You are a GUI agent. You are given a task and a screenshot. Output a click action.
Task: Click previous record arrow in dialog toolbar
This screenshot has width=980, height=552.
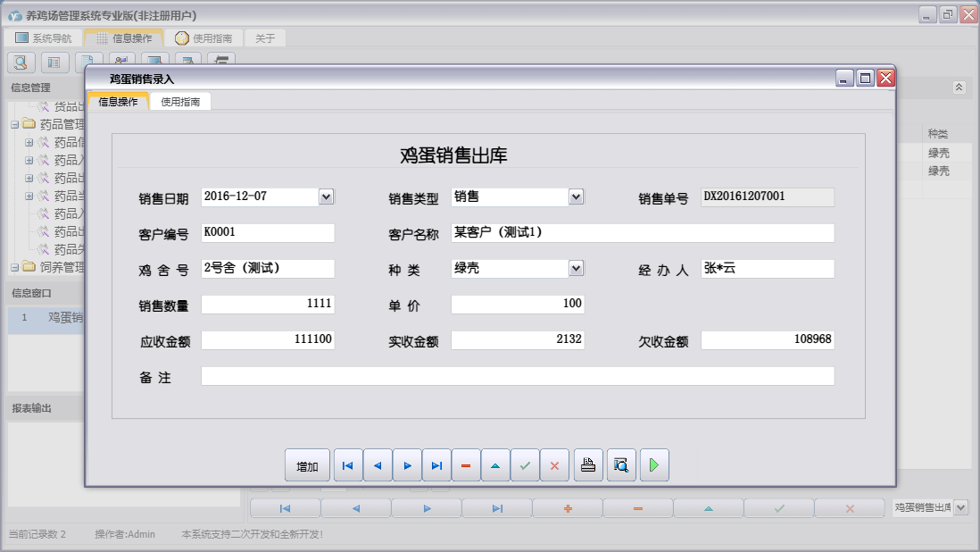[378, 465]
